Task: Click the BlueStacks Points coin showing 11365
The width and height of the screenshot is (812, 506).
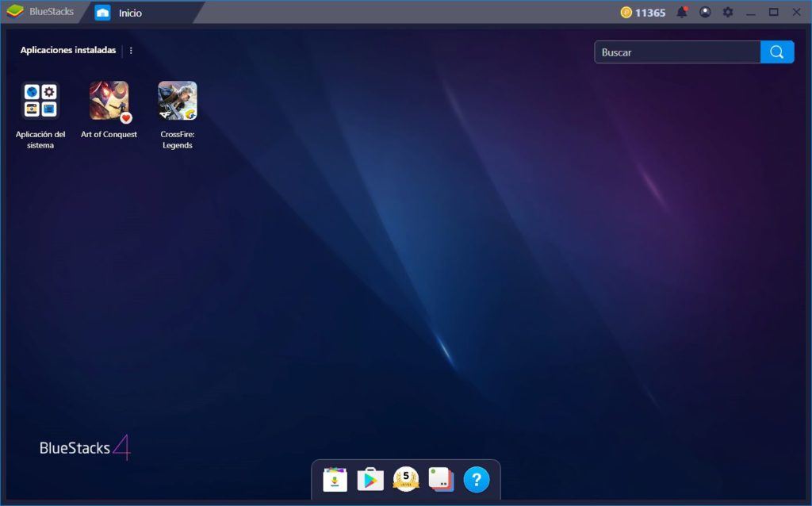Action: pyautogui.click(x=644, y=12)
